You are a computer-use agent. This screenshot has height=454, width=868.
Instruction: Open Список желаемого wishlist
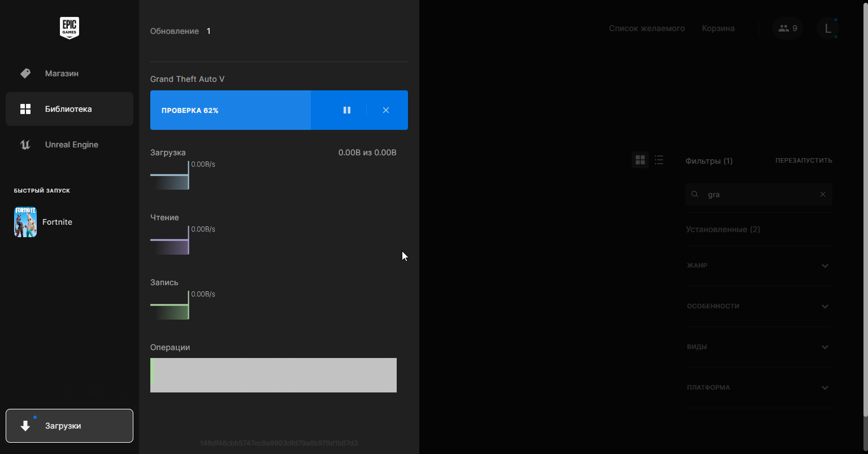[x=646, y=28]
